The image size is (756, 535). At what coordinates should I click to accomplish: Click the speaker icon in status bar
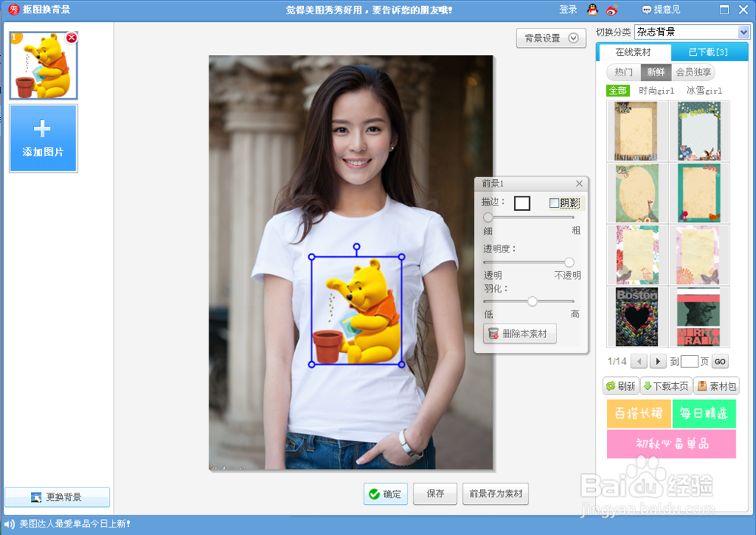pyautogui.click(x=9, y=524)
